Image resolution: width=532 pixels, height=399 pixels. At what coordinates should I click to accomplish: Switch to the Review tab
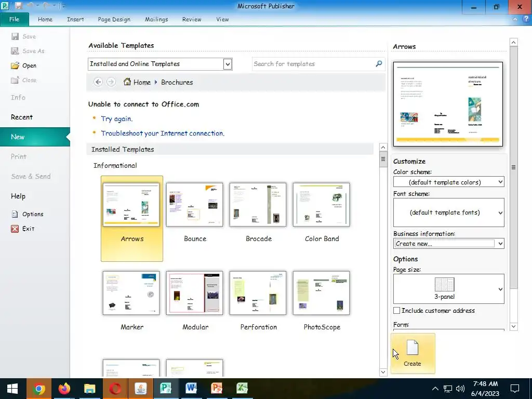click(192, 19)
